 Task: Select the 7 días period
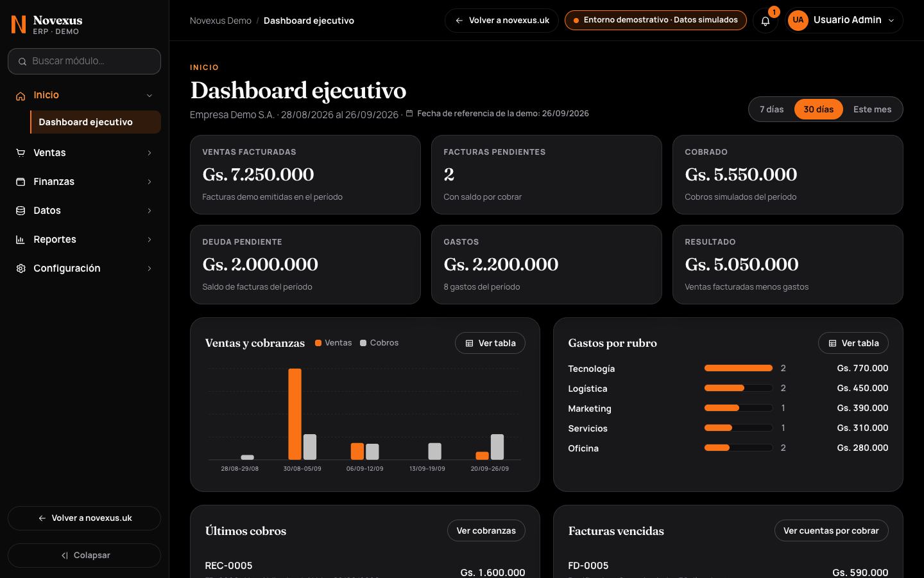click(771, 109)
